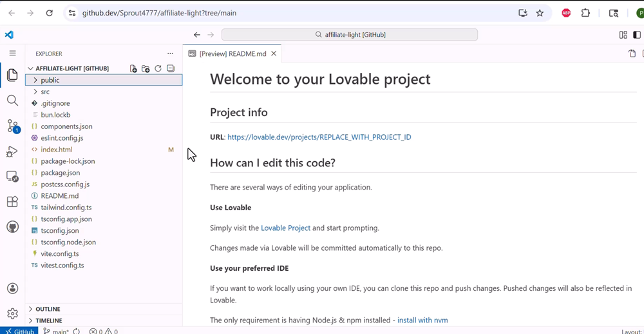Open Source Control view with 1 badge
644x334 pixels.
tap(13, 126)
